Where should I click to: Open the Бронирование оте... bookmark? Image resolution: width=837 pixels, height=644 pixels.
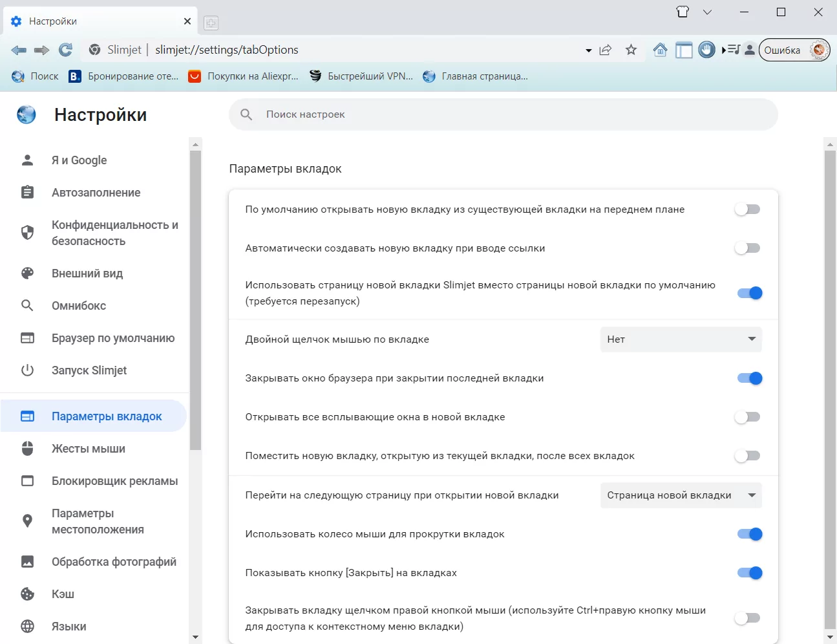[x=123, y=76]
